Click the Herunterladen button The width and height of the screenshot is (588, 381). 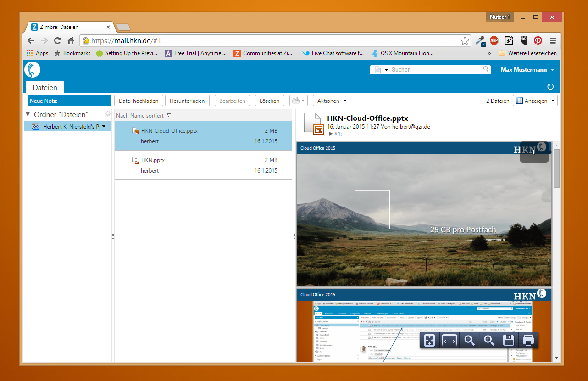coord(187,101)
